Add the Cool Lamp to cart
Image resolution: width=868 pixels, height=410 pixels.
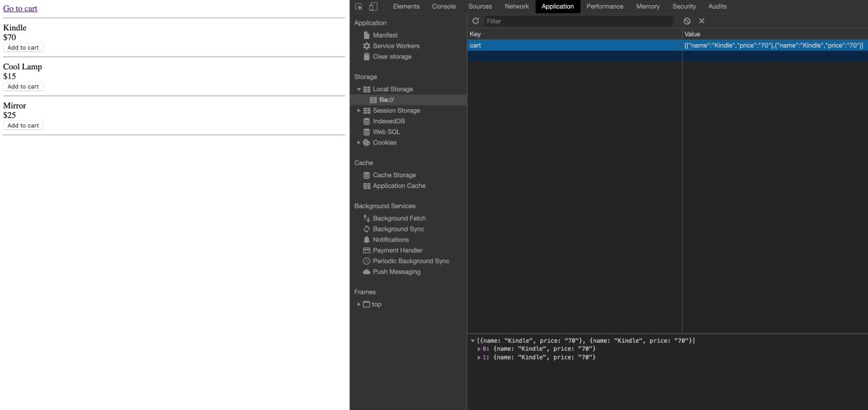pos(23,87)
